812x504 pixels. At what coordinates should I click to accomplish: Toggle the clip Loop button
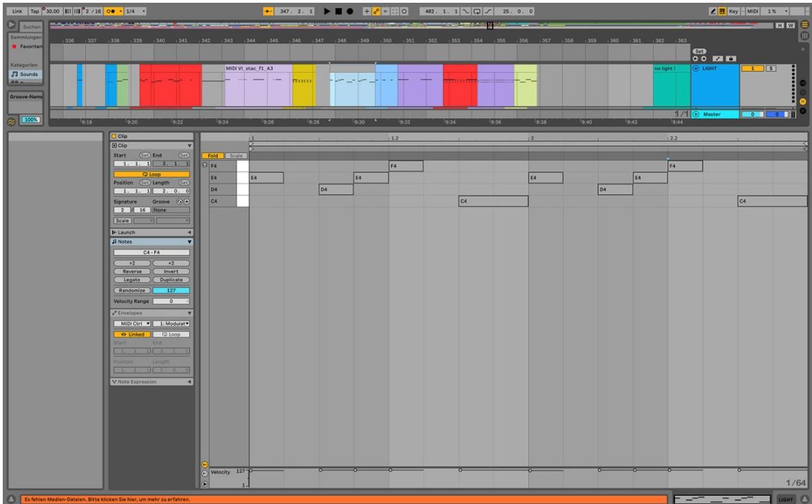(151, 175)
